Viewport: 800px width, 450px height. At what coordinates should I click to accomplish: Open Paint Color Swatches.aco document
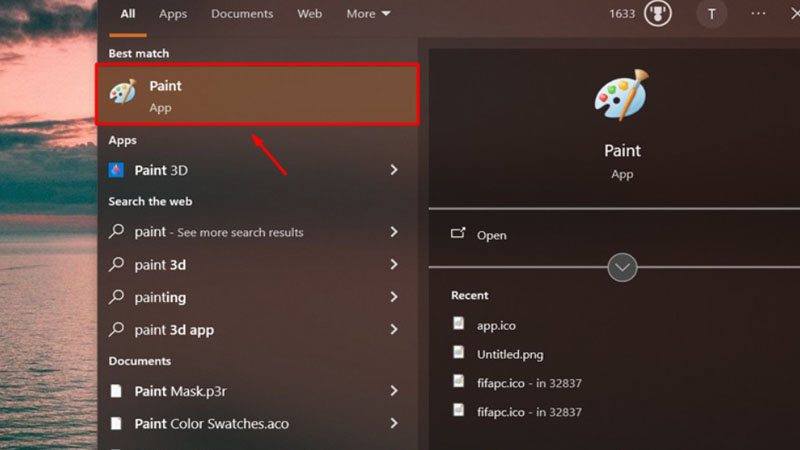click(x=211, y=423)
